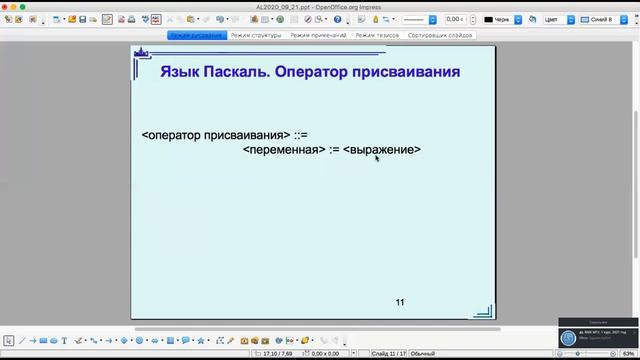
Task: Toggle the Edit File mode icon
Action: click(x=107, y=19)
